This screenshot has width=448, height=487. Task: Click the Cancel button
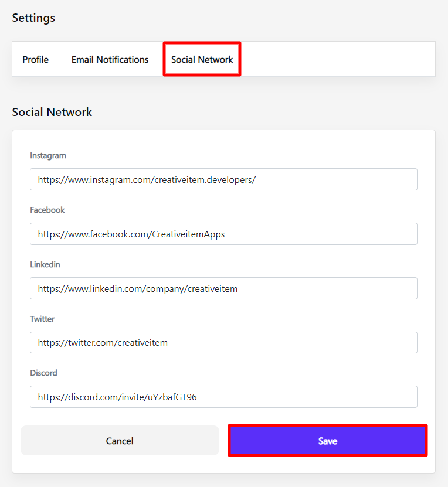(120, 441)
